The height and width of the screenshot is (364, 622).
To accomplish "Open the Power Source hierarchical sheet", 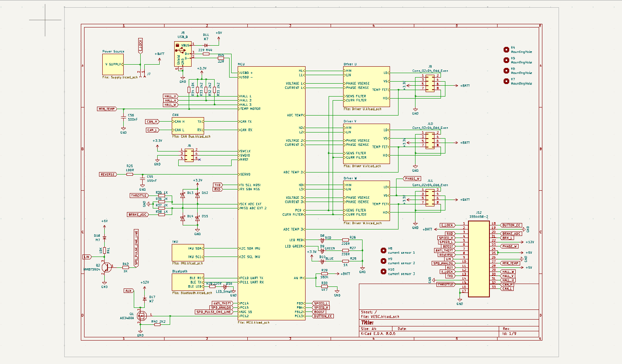I will click(x=113, y=64).
